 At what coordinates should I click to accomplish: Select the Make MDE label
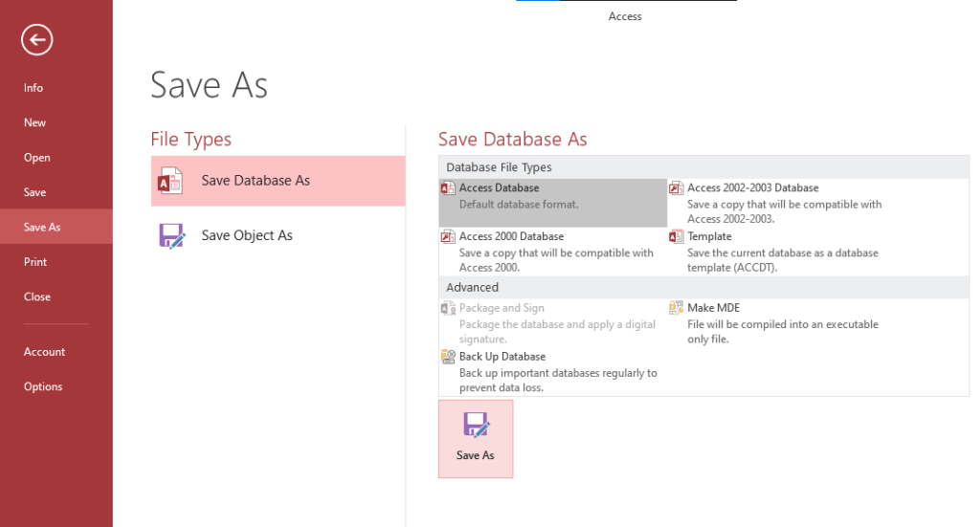click(x=714, y=308)
